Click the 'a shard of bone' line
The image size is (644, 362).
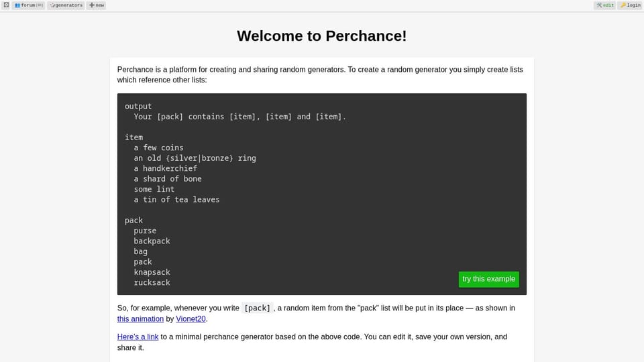pyautogui.click(x=168, y=179)
